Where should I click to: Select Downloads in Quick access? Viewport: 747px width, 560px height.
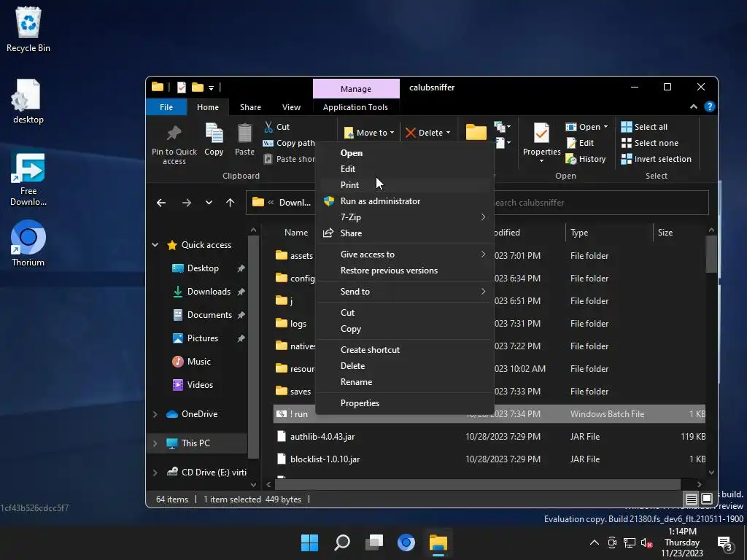click(x=209, y=292)
